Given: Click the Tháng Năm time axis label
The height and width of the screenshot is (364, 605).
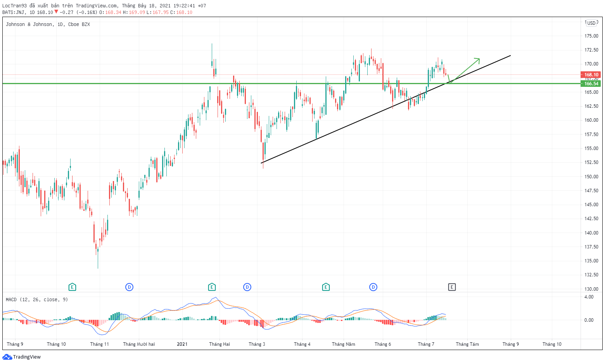Looking at the screenshot, I should [344, 344].
